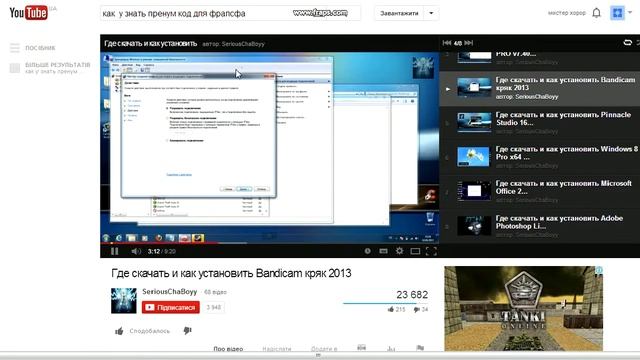Click the 3:12 elapsed time display
This screenshot has height=360, width=640.
coord(153,251)
